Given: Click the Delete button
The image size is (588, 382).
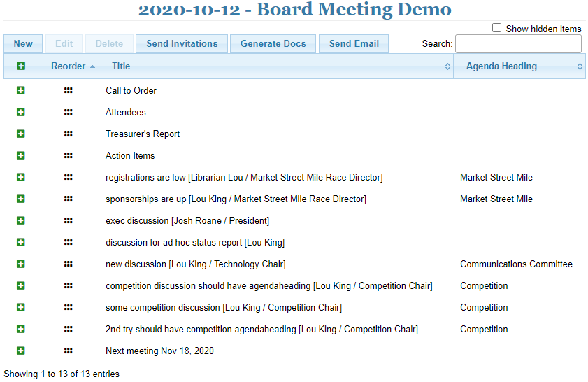Looking at the screenshot, I should pos(109,44).
